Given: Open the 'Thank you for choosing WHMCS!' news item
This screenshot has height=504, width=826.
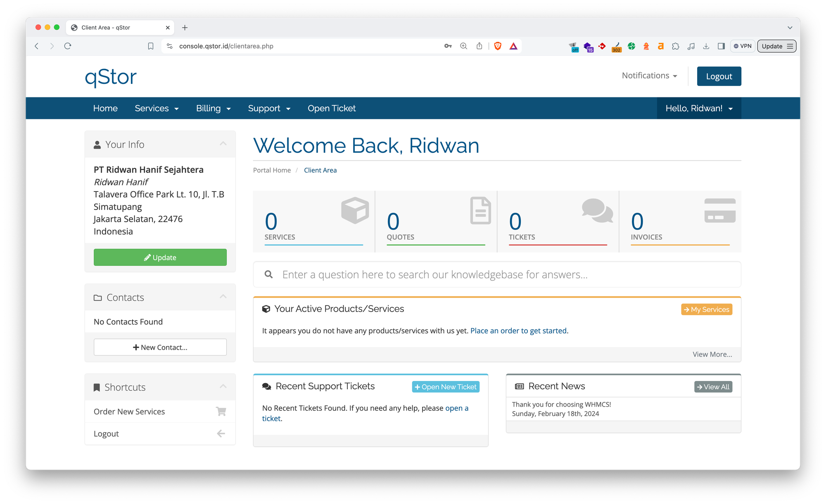Looking at the screenshot, I should (x=561, y=405).
